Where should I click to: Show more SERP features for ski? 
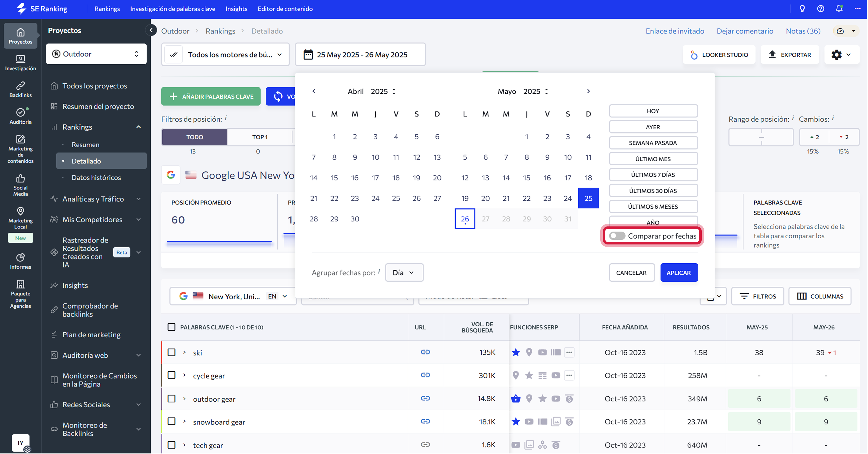pos(569,353)
